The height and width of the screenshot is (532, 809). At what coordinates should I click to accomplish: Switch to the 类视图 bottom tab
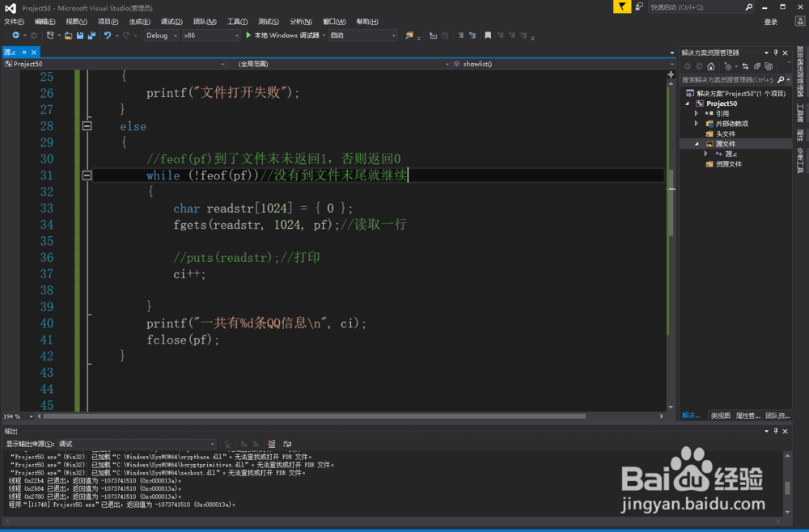click(720, 416)
